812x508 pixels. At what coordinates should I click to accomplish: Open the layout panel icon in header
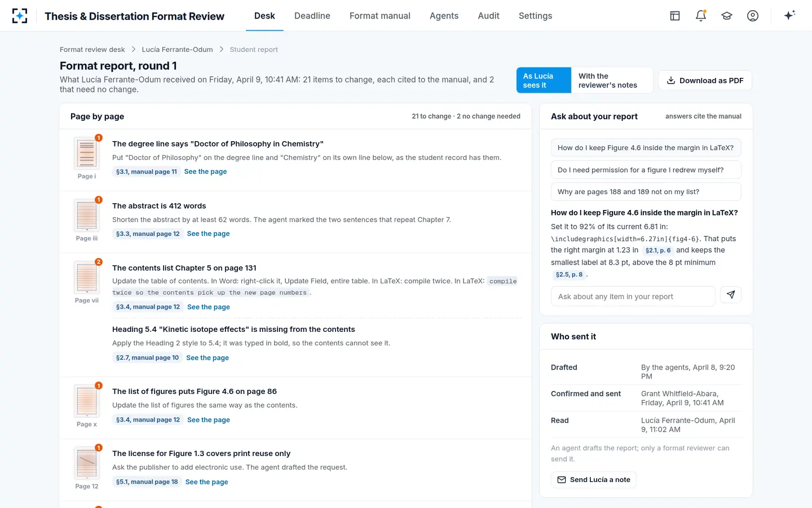675,16
